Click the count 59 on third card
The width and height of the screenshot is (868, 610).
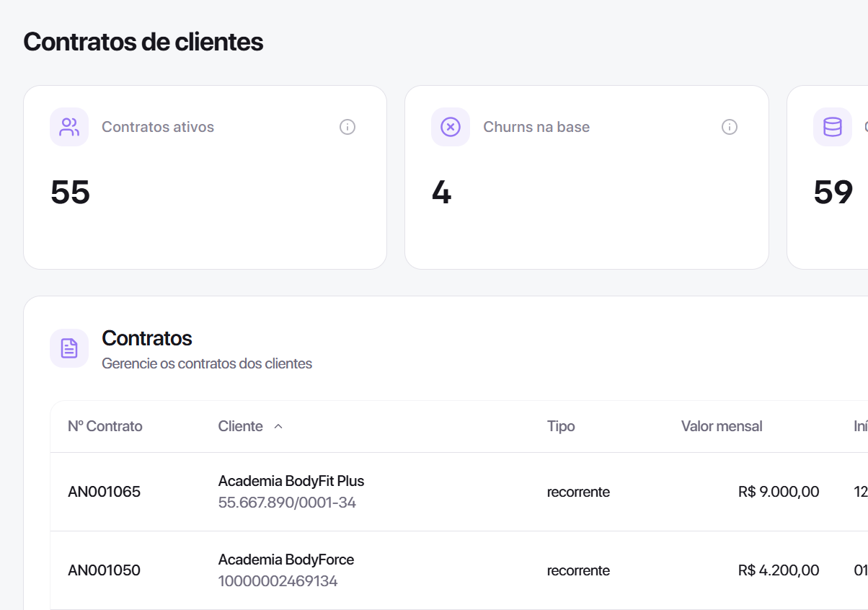pos(833,193)
